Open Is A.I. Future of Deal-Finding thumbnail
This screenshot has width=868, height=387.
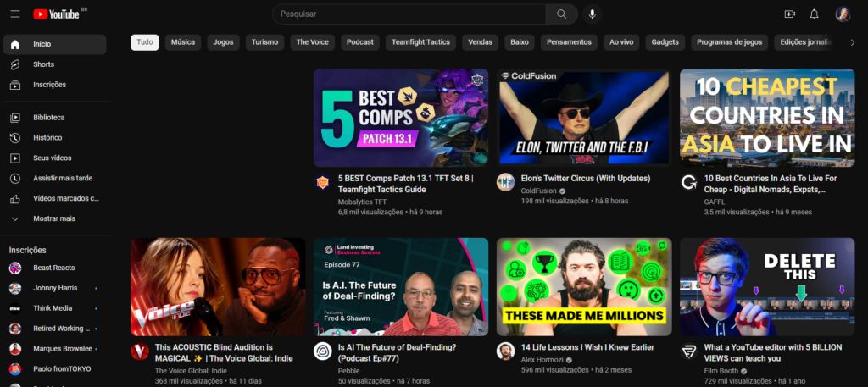click(x=401, y=287)
